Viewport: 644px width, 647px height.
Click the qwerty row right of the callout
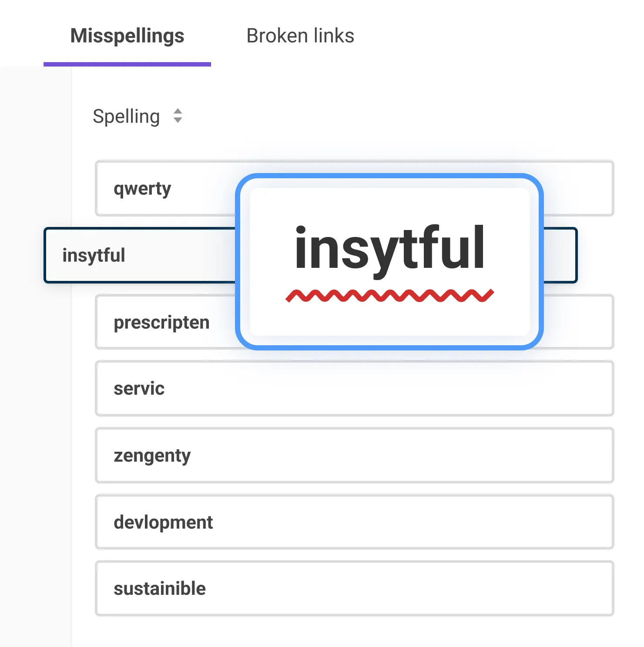point(579,189)
